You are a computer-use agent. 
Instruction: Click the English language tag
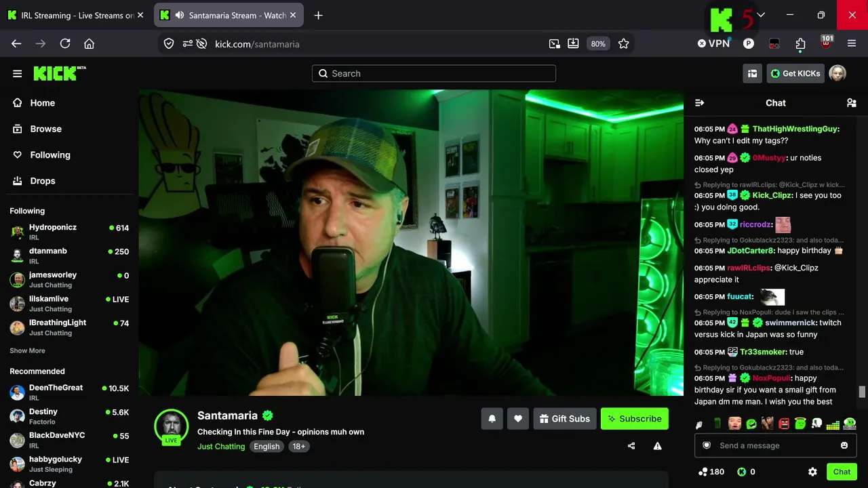click(267, 446)
